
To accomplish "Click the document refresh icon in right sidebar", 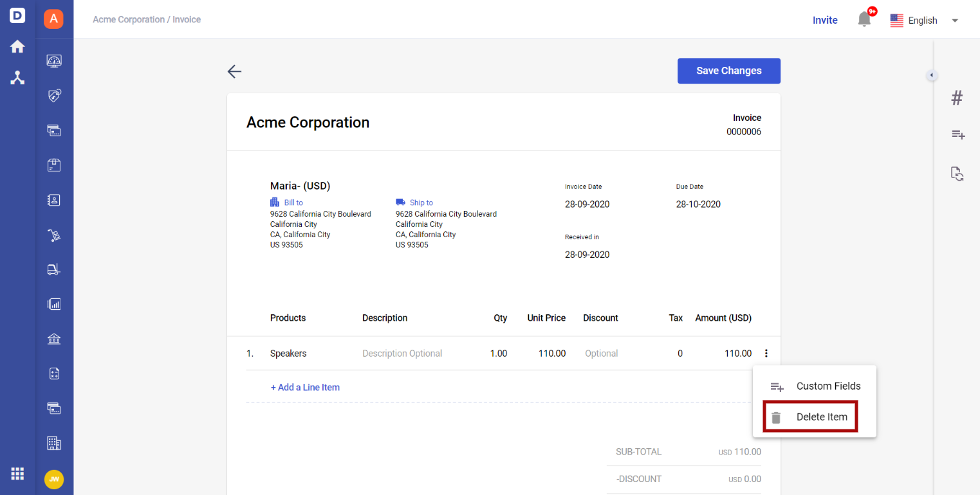I will point(957,174).
